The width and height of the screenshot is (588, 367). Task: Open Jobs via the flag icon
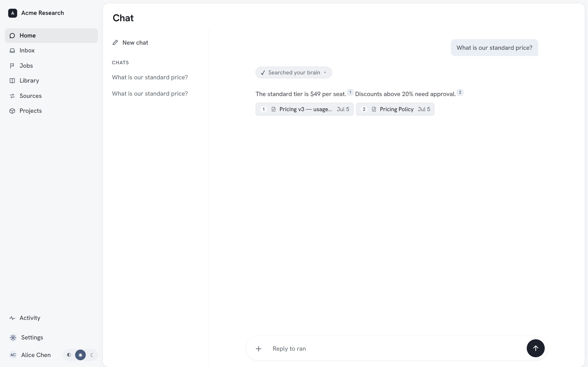[x=12, y=66]
